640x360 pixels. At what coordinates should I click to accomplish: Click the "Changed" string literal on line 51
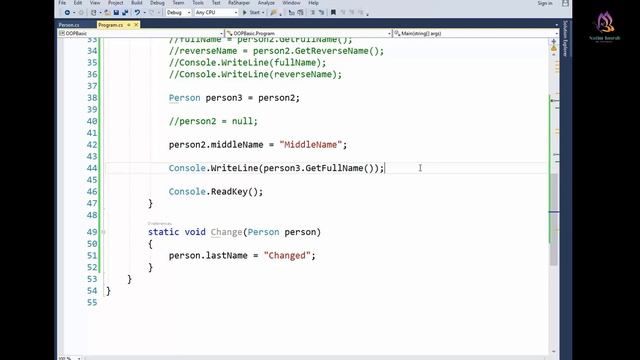pos(287,256)
